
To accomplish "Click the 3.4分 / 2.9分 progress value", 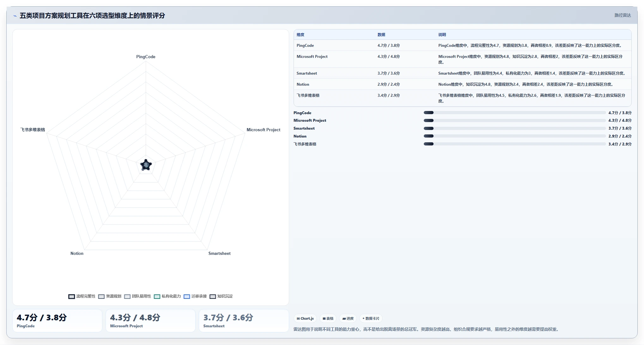I will tap(620, 144).
